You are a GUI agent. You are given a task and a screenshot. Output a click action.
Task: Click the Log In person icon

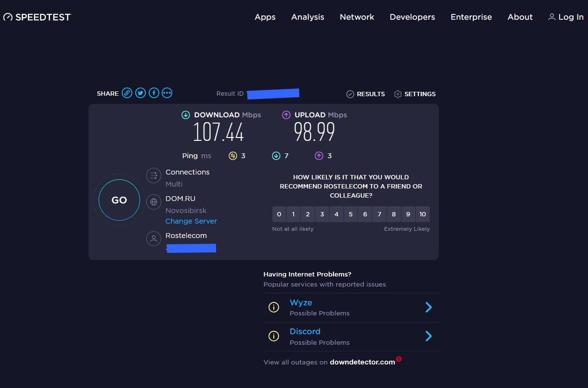(552, 17)
